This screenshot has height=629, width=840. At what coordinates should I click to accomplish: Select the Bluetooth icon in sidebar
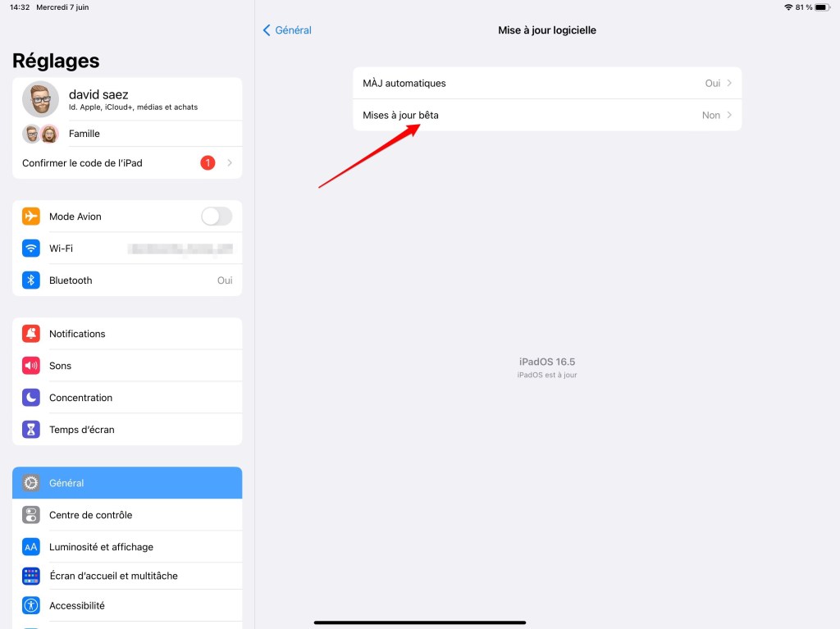click(x=31, y=280)
